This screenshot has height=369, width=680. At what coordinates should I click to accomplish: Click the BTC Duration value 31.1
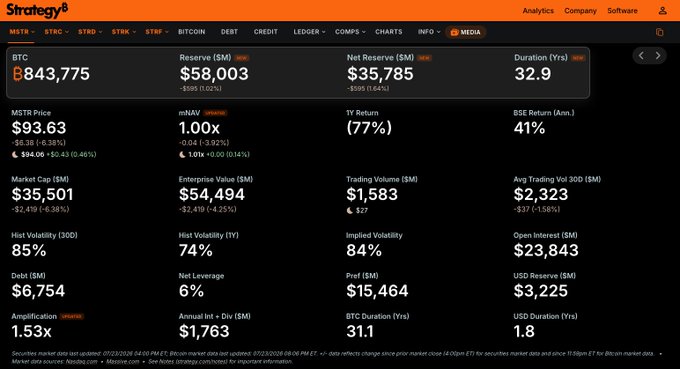pos(360,331)
